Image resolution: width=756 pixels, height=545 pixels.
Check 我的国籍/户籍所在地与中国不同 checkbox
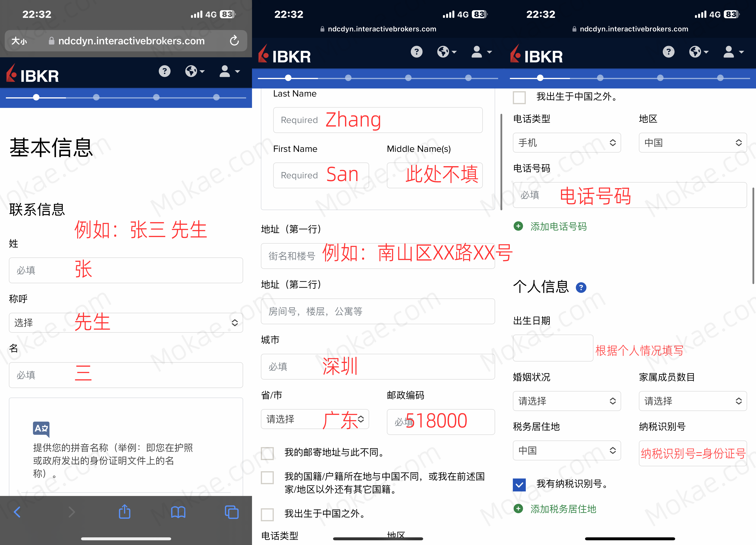(x=267, y=477)
